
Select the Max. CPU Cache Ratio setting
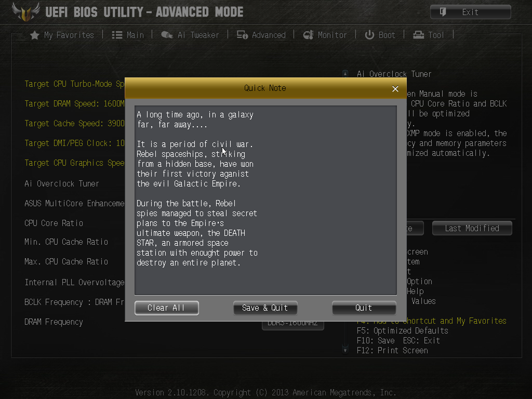click(66, 262)
